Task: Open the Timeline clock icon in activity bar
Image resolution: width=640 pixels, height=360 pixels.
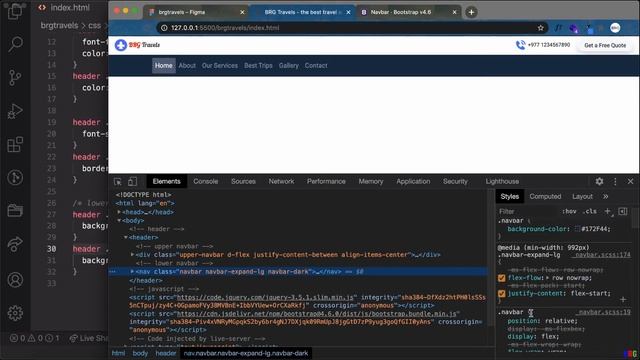Action: pyautogui.click(x=15, y=178)
